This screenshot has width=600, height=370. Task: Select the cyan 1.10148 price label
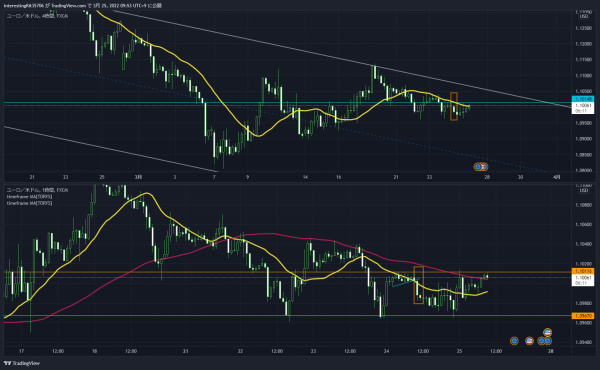tap(583, 99)
